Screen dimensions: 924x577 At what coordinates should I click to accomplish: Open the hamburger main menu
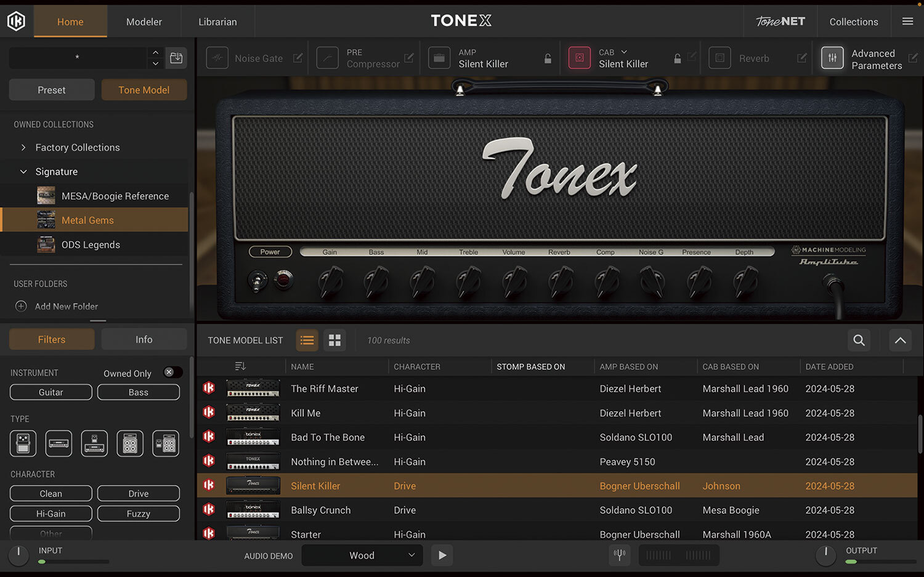[x=907, y=22]
